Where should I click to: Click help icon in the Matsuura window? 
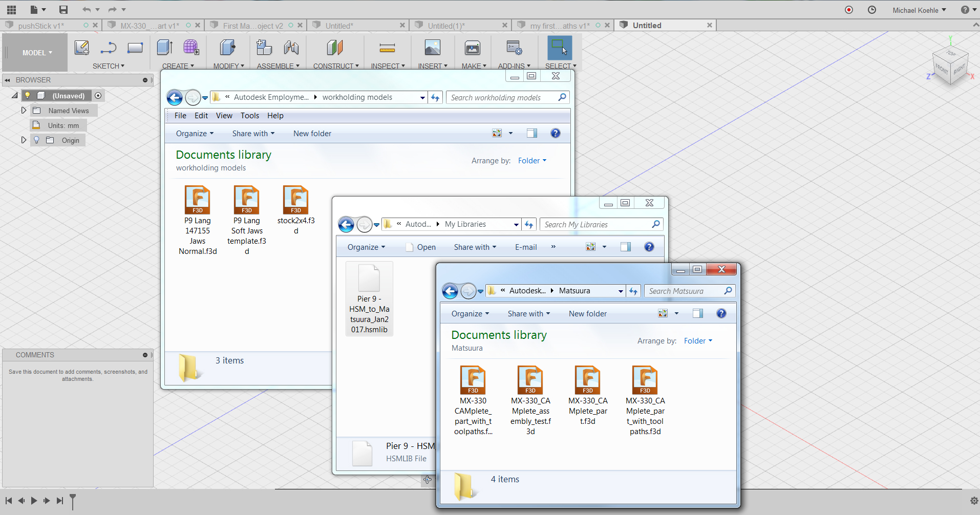coord(721,313)
